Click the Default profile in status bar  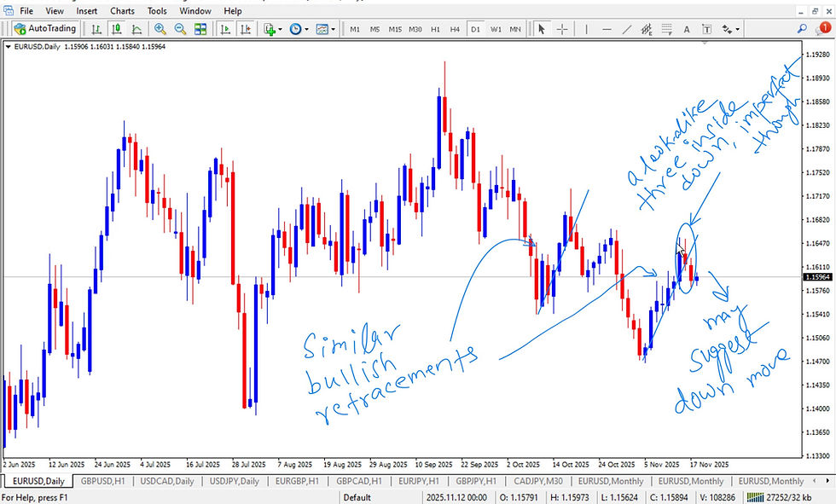click(x=357, y=498)
